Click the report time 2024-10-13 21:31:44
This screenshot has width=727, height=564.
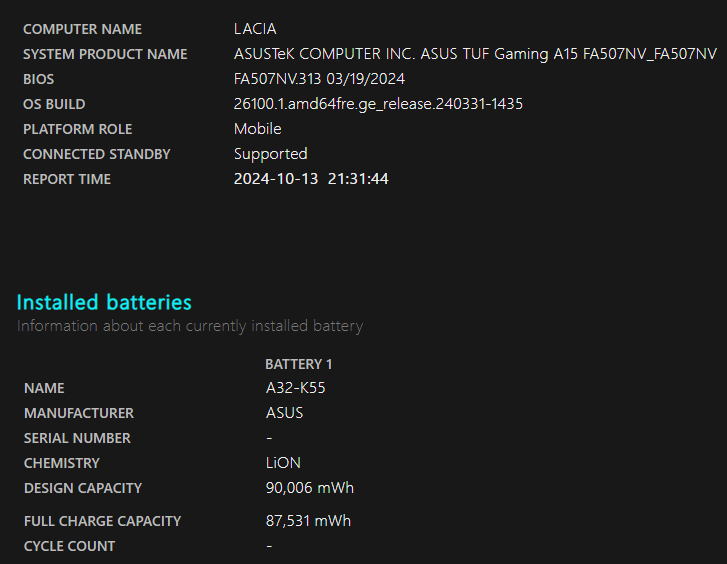tap(311, 179)
